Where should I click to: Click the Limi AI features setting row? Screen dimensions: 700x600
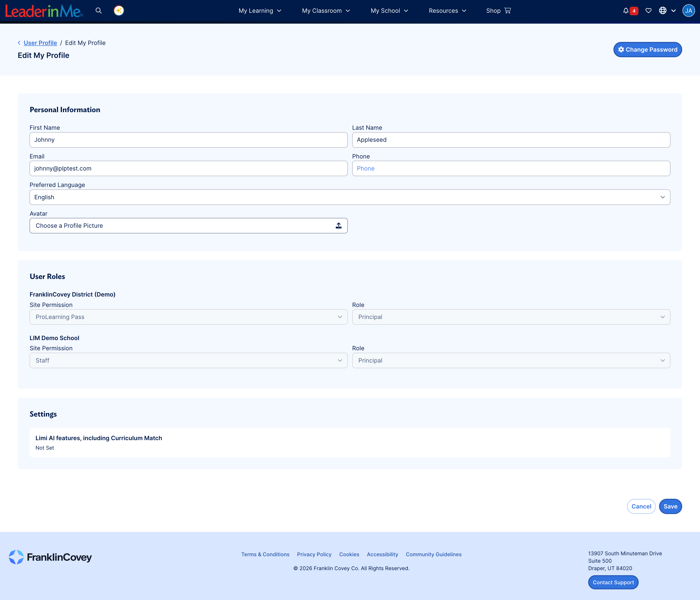(x=350, y=442)
